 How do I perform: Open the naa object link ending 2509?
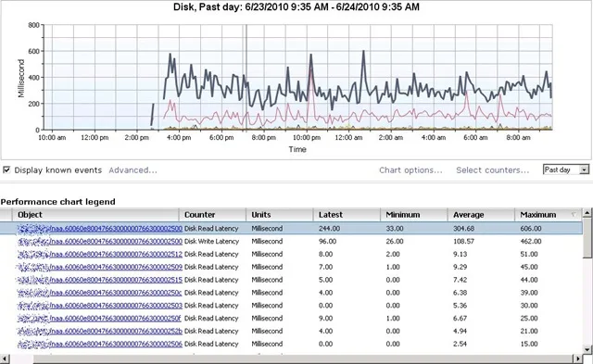pos(100,267)
